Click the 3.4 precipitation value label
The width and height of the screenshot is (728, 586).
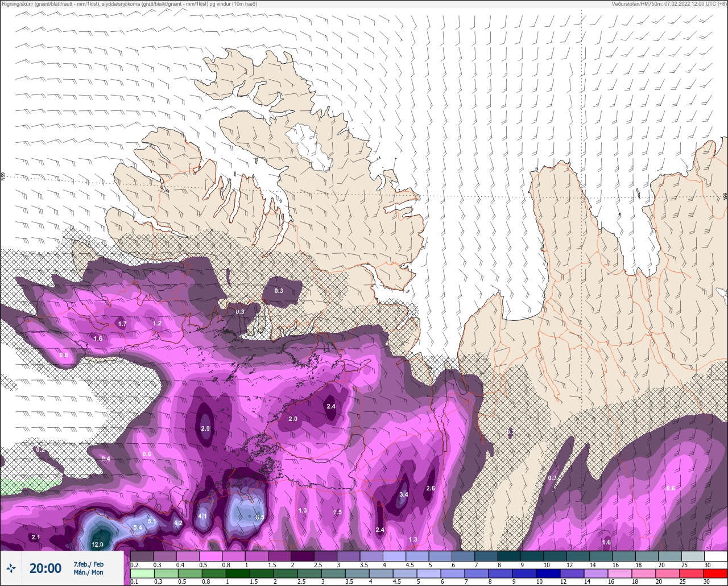(404, 494)
